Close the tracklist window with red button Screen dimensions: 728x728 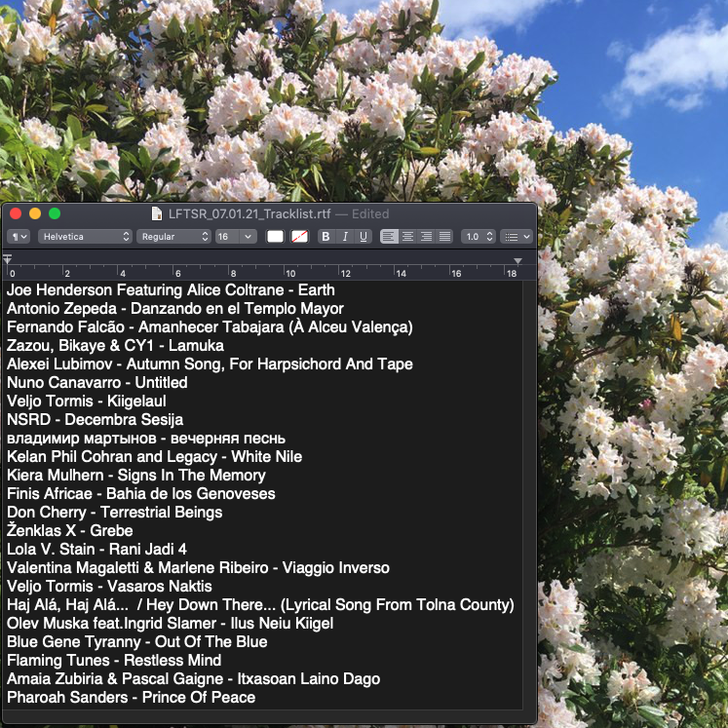coord(16,213)
